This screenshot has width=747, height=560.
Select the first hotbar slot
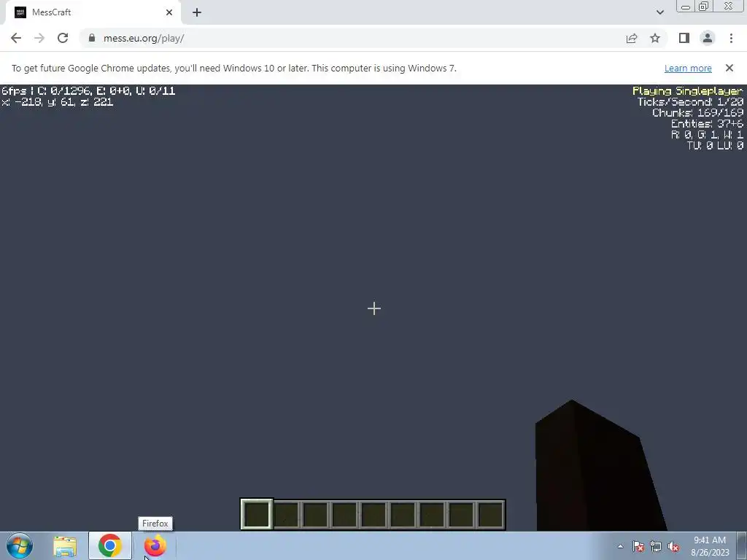[256, 514]
